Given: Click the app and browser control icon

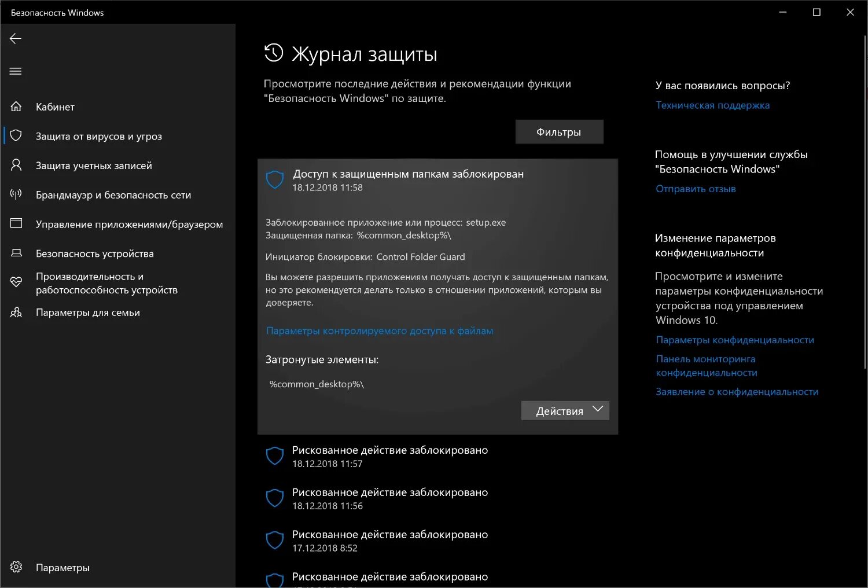Looking at the screenshot, I should (16, 223).
